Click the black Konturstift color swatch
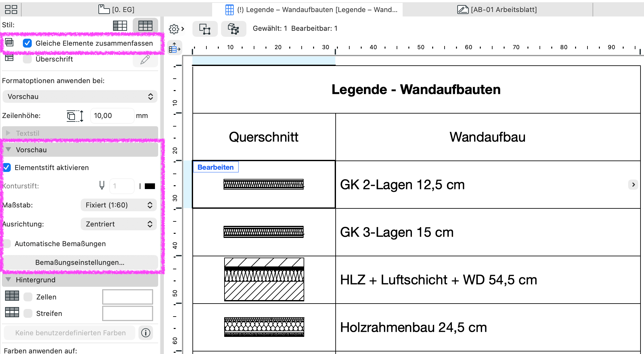The height and width of the screenshot is (354, 644). pos(150,186)
